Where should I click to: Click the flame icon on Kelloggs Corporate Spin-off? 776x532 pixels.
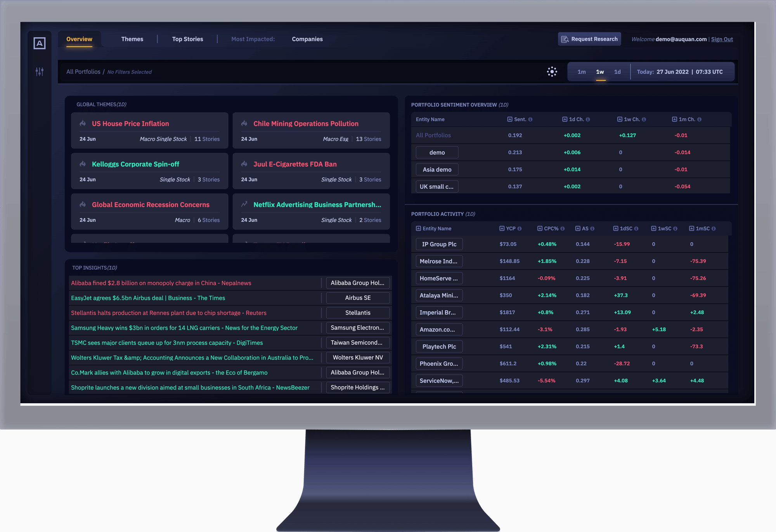coord(83,164)
